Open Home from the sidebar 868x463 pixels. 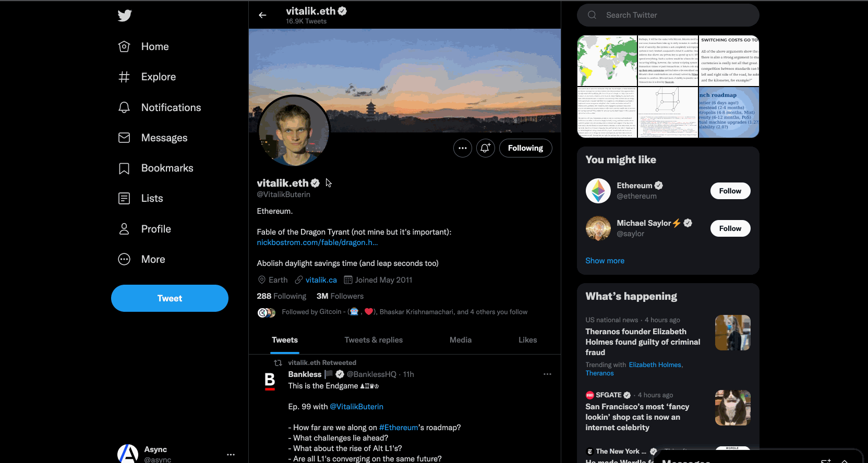(x=143, y=46)
